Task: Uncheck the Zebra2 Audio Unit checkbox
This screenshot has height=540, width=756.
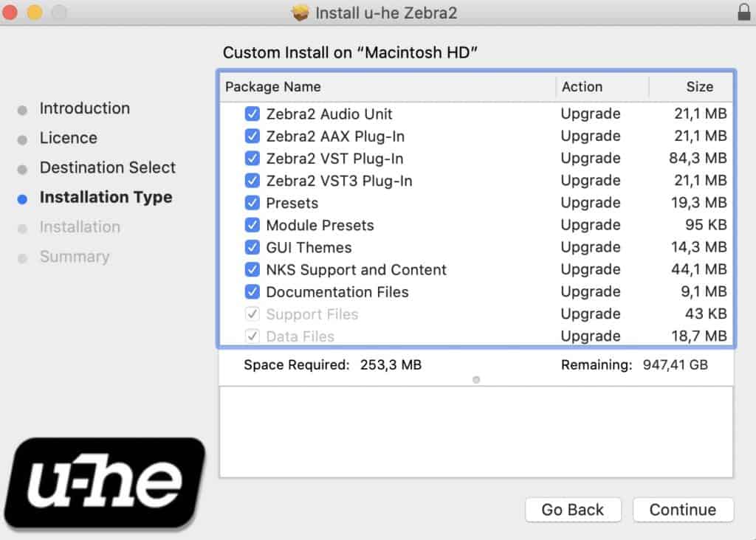Action: (x=252, y=114)
